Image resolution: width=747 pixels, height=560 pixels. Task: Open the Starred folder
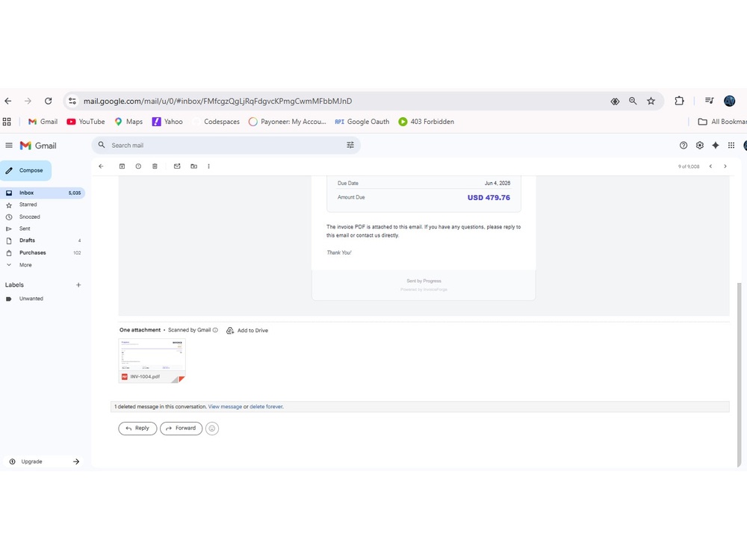tap(43, 205)
